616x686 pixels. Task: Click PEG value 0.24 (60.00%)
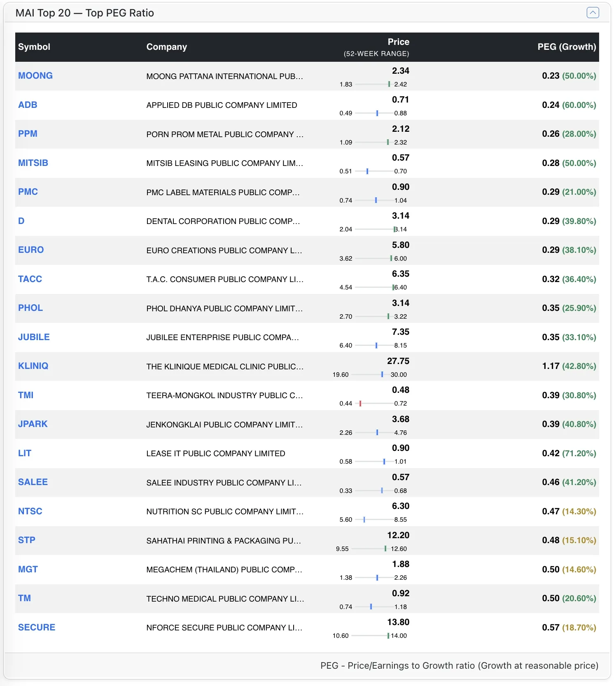click(569, 105)
